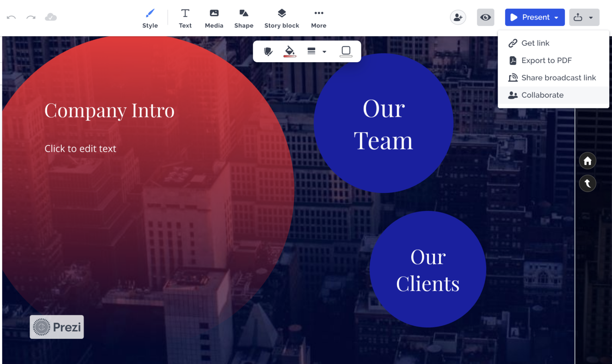This screenshot has width=612, height=364.
Task: Open the line thickness dropdown
Action: pyautogui.click(x=324, y=51)
